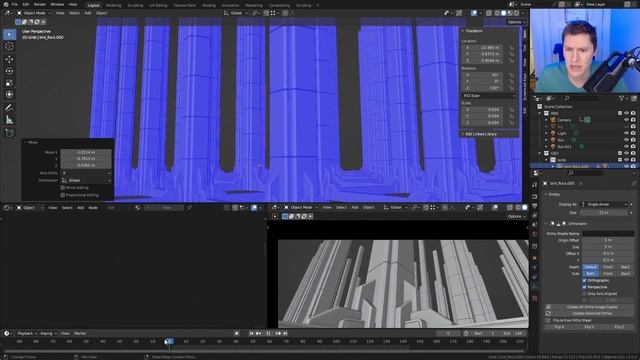Open the Edit menu
The height and width of the screenshot is (360, 640).
coord(26,4)
